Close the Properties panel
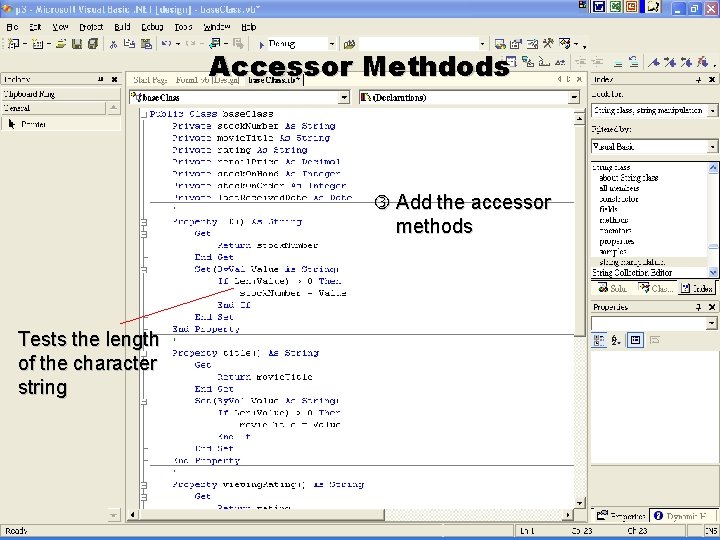The height and width of the screenshot is (540, 720). coord(712,307)
